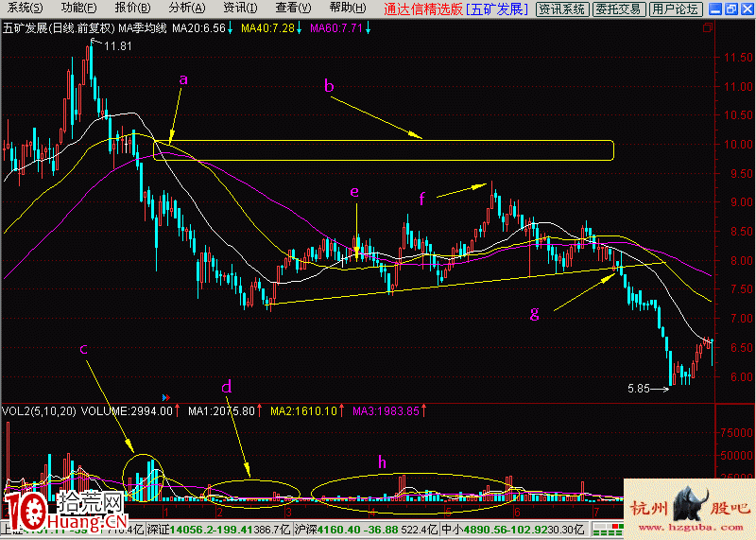Click the 6.00 price axis label
756x540 pixels.
click(741, 377)
